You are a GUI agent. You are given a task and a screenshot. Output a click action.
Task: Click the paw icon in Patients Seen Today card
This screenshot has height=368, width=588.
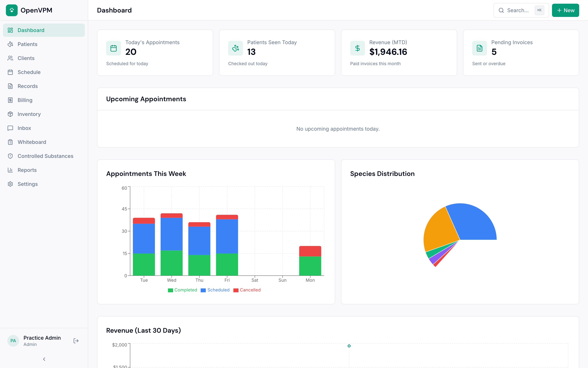[235, 48]
